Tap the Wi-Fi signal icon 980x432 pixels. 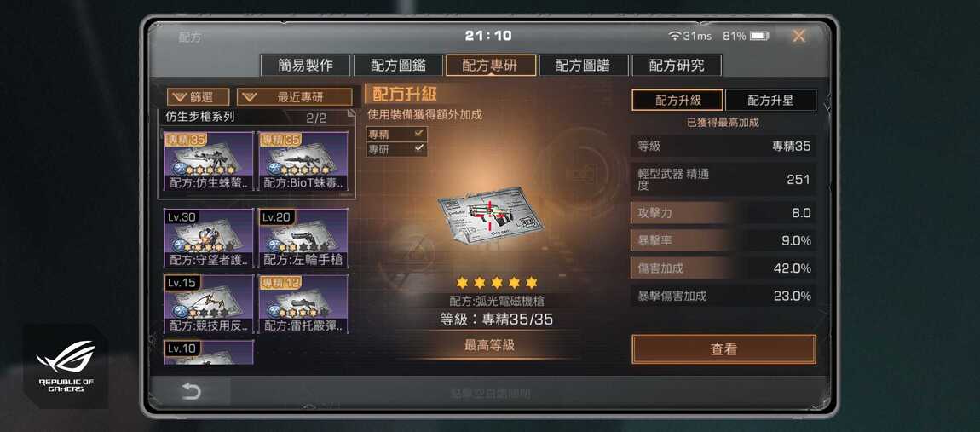tap(674, 37)
